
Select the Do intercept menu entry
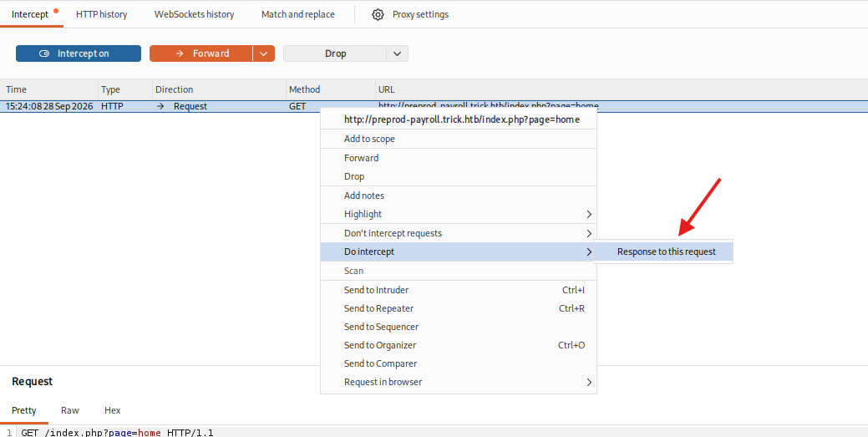(459, 252)
